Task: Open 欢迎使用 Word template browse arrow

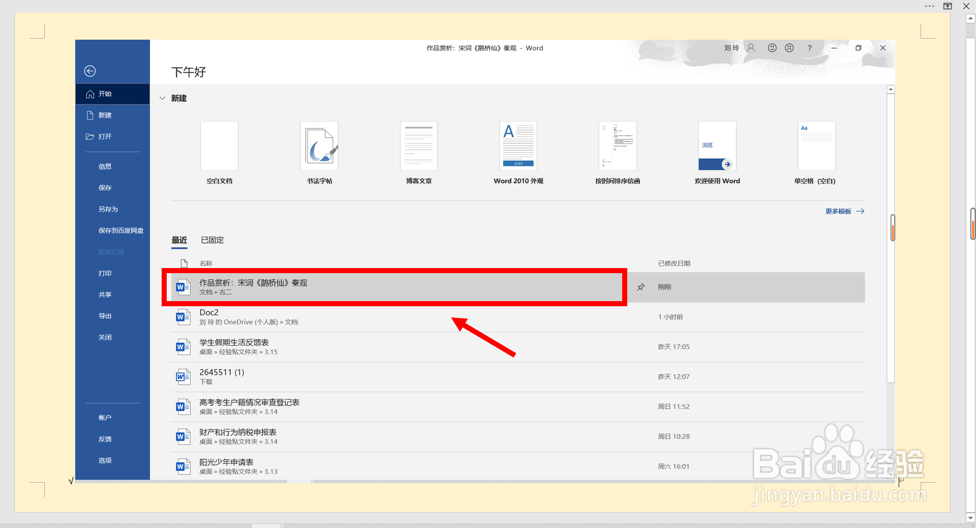Action: (x=728, y=164)
